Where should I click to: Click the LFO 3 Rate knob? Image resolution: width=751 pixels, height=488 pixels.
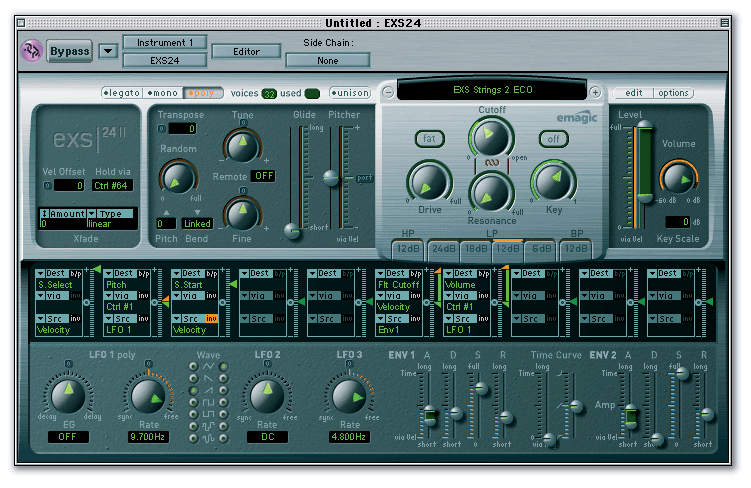(349, 396)
